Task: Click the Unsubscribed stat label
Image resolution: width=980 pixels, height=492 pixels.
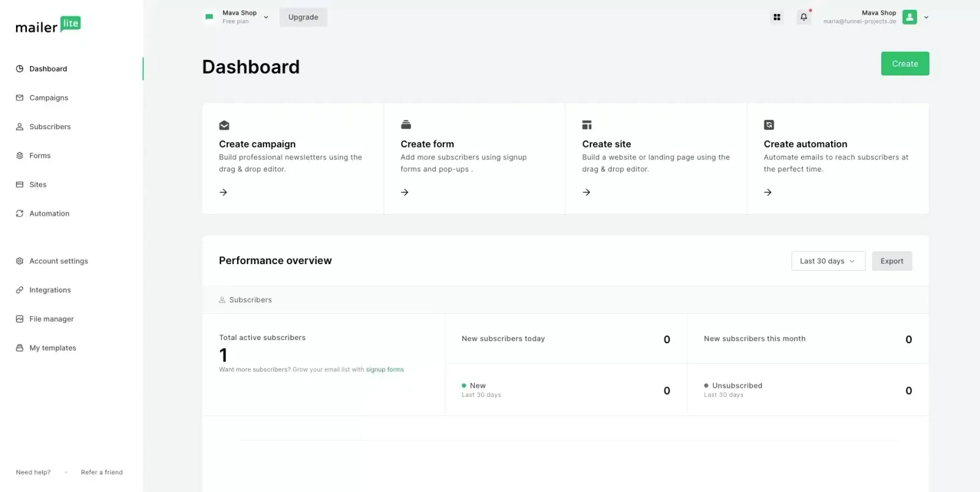Action: [737, 385]
